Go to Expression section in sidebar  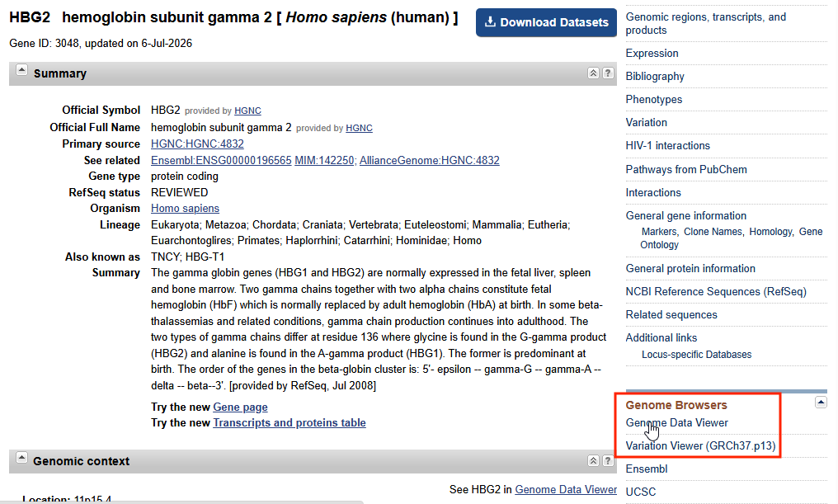[652, 54]
